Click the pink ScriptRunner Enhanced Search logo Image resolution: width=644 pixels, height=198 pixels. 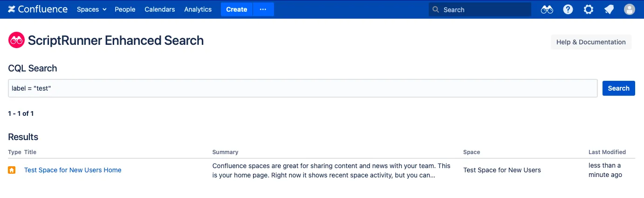tap(16, 40)
